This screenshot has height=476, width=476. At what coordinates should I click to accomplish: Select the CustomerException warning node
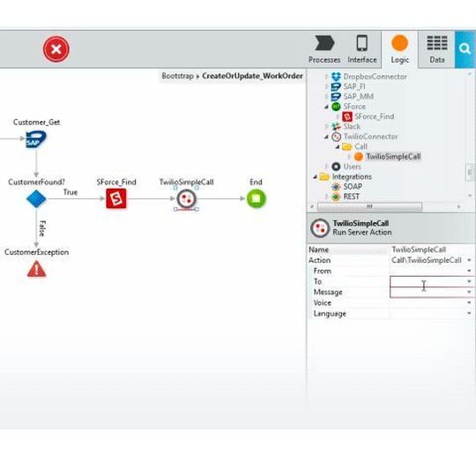click(x=36, y=269)
